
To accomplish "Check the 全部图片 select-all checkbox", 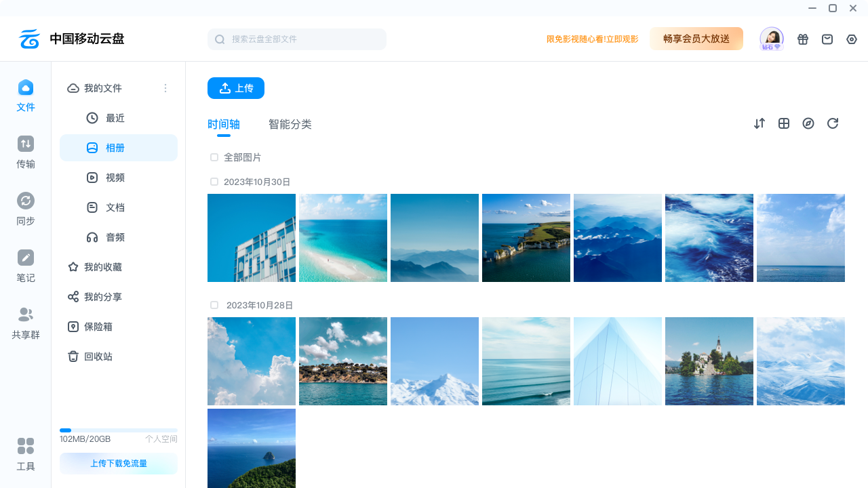I will pos(214,157).
